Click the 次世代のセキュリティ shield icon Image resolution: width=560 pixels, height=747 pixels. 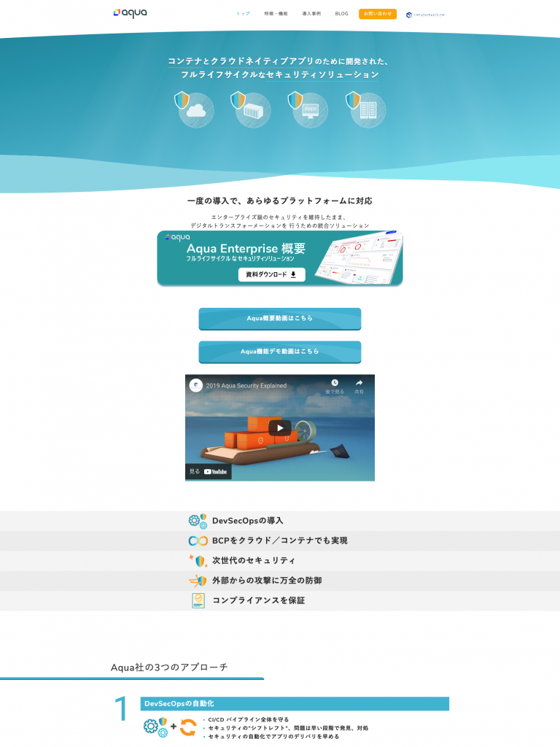coord(198,561)
